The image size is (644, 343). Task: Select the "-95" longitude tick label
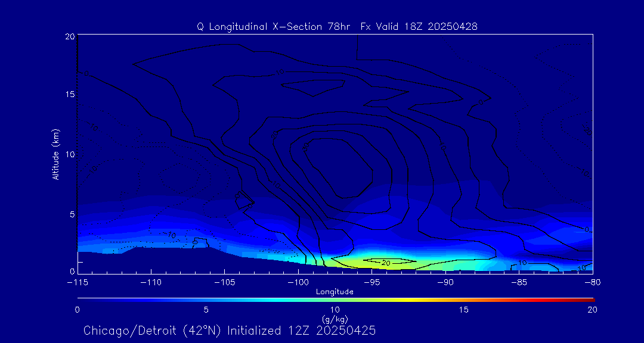[x=371, y=282]
